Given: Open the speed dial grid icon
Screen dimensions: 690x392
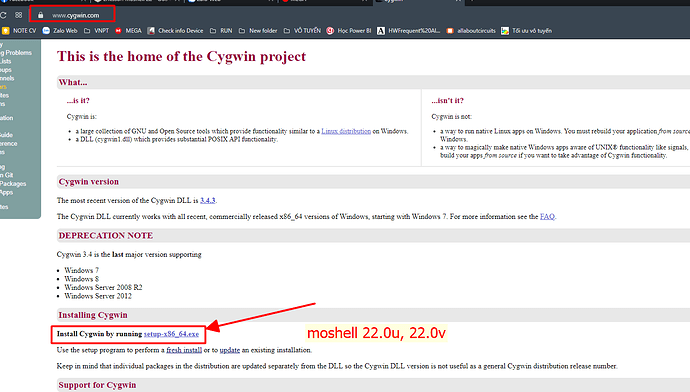Looking at the screenshot, I should [18, 15].
